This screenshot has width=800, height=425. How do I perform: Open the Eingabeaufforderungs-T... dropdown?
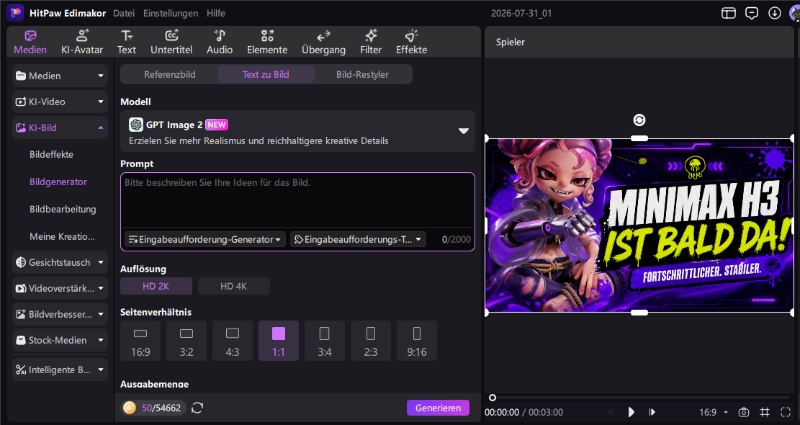(358, 239)
